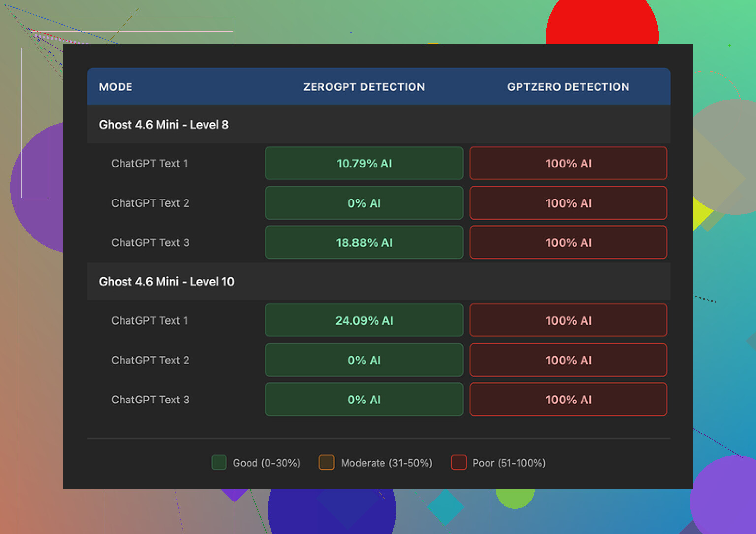
Task: Click the 10.79% AI result cell
Action: pyautogui.click(x=364, y=164)
